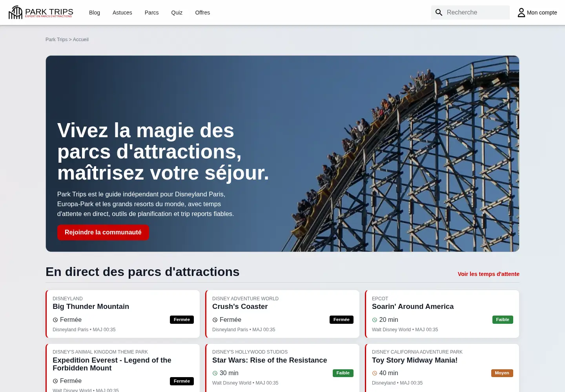This screenshot has width=565, height=392.
Task: Go to the Parcs section
Action: pos(152,13)
